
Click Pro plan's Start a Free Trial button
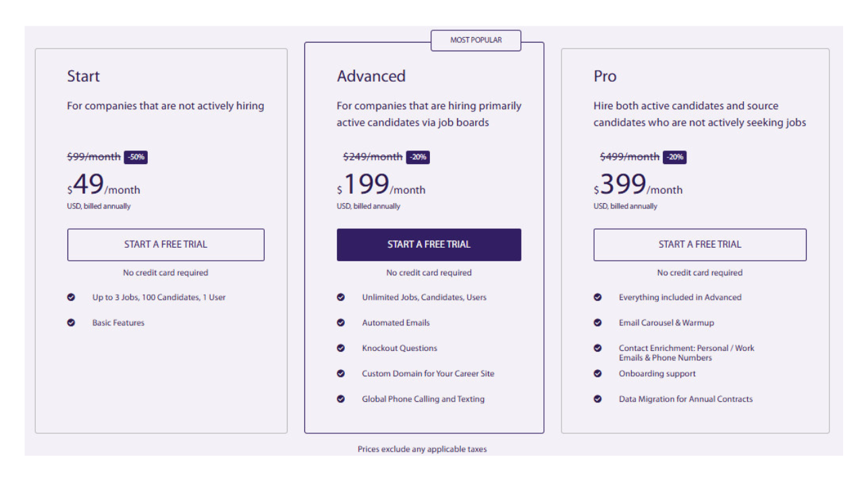699,244
